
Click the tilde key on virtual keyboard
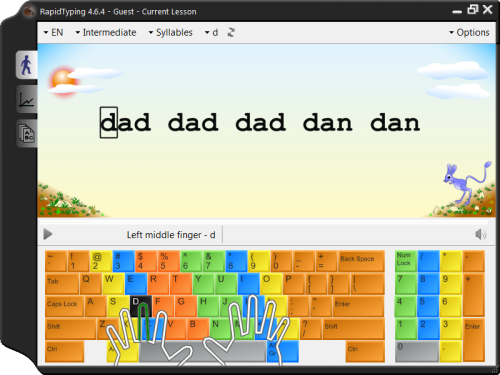pos(56,261)
